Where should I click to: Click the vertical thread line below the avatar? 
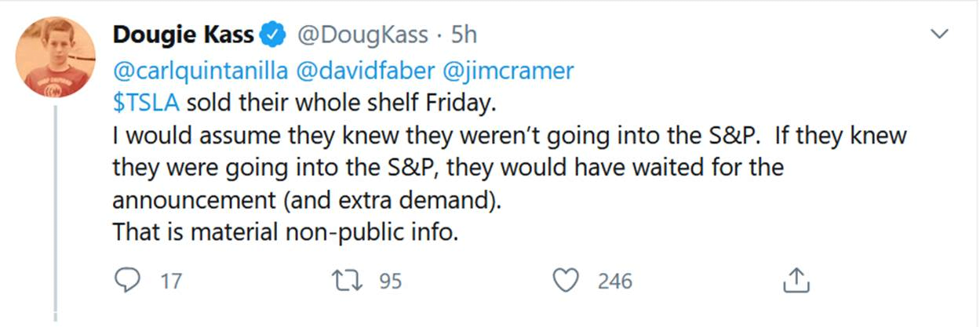click(56, 212)
